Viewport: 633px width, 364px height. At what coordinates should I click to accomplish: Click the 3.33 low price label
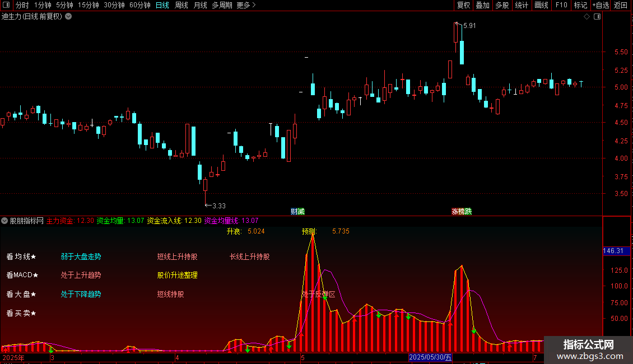point(219,206)
